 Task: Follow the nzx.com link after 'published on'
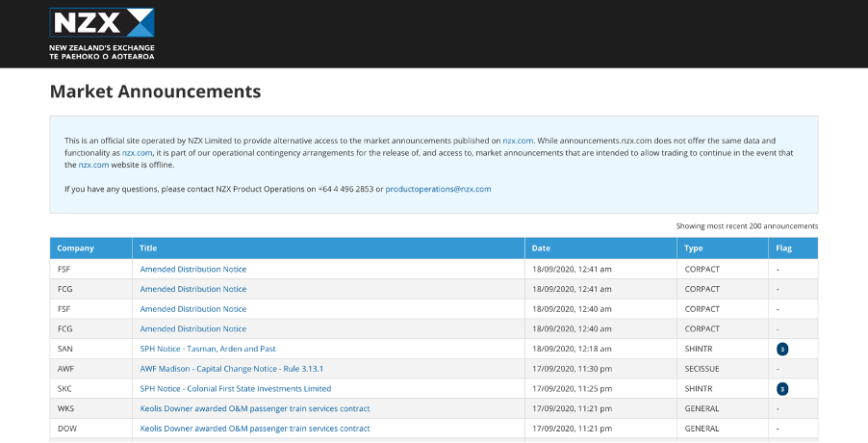coord(518,141)
